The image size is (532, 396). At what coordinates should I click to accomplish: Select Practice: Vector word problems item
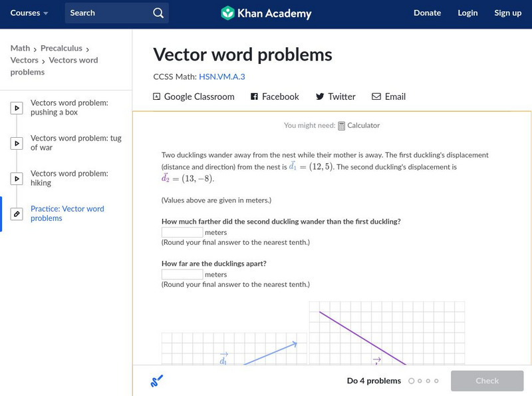tap(67, 213)
